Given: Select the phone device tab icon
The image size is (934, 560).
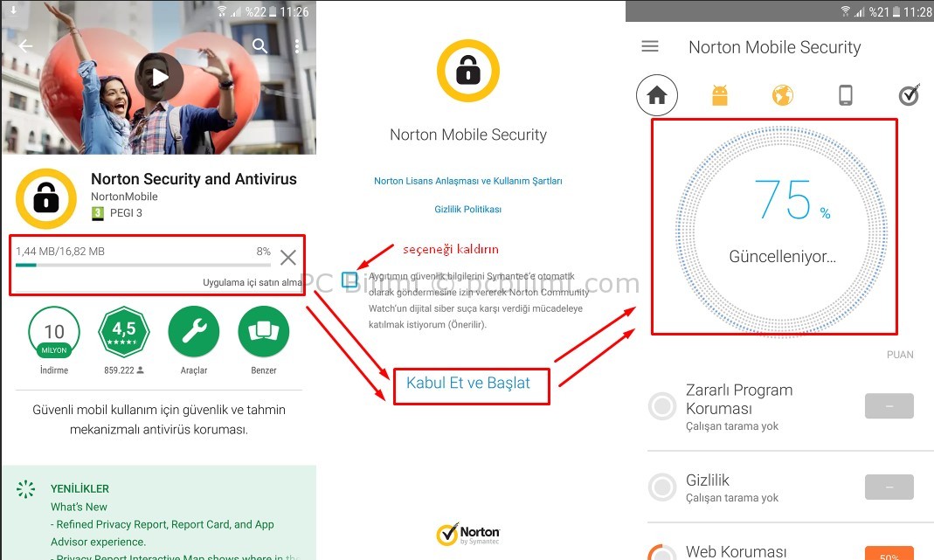Looking at the screenshot, I should [x=845, y=94].
